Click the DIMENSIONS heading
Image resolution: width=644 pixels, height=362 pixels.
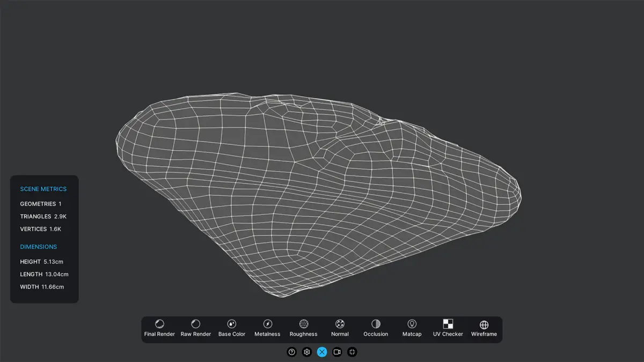pyautogui.click(x=39, y=247)
